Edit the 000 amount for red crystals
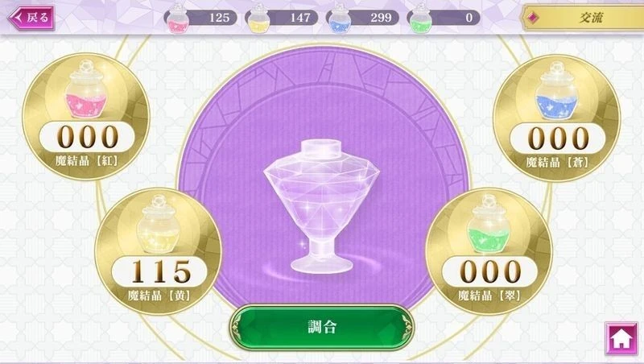This screenshot has height=364, width=644. (87, 137)
